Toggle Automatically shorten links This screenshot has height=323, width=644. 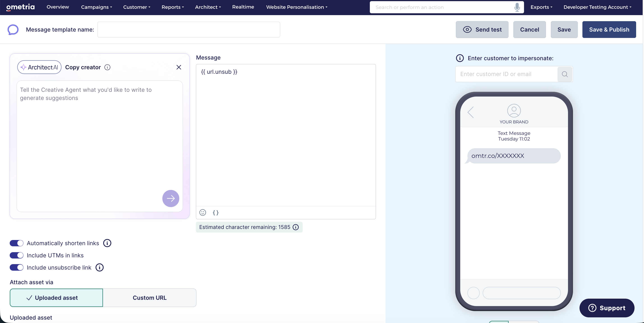tap(16, 243)
